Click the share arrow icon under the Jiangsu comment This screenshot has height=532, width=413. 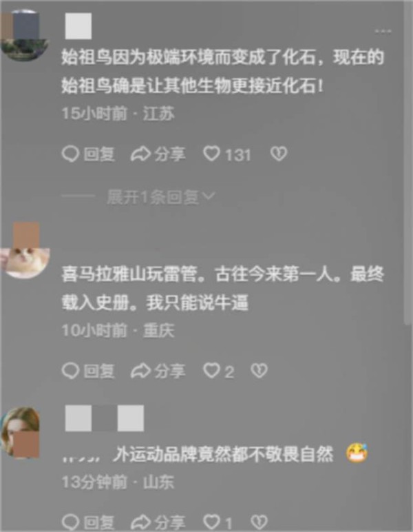pyautogui.click(x=140, y=154)
